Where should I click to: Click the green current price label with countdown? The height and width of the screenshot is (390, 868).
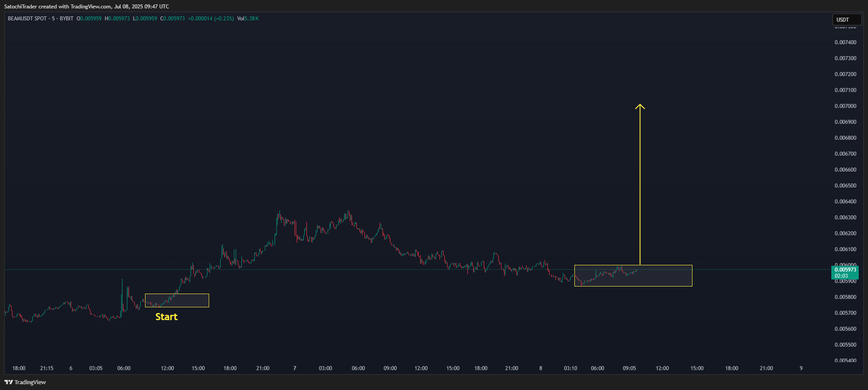pyautogui.click(x=845, y=272)
